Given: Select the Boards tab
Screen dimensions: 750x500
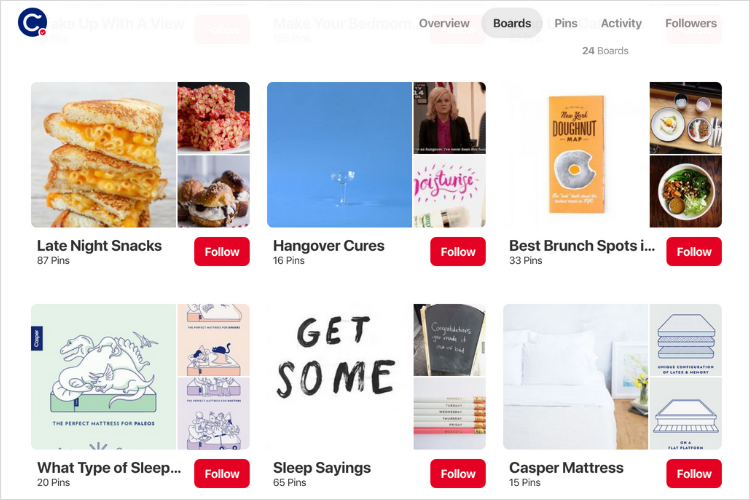Looking at the screenshot, I should click(x=511, y=23).
